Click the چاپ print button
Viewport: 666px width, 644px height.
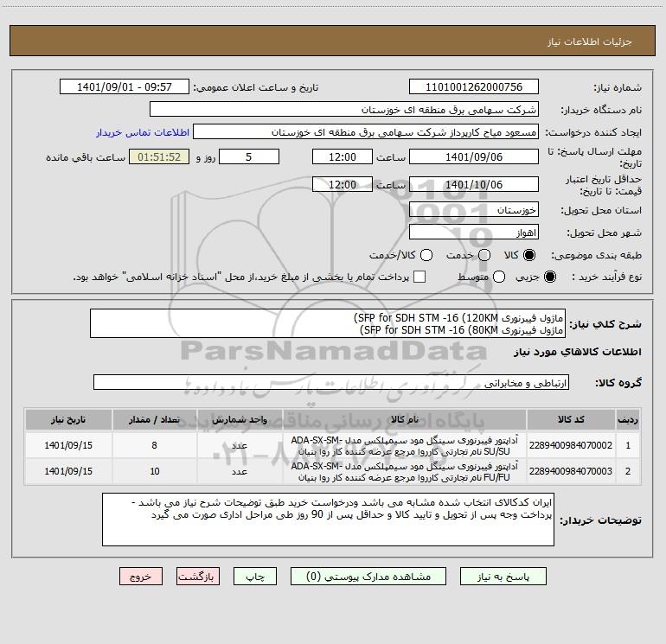[255, 577]
